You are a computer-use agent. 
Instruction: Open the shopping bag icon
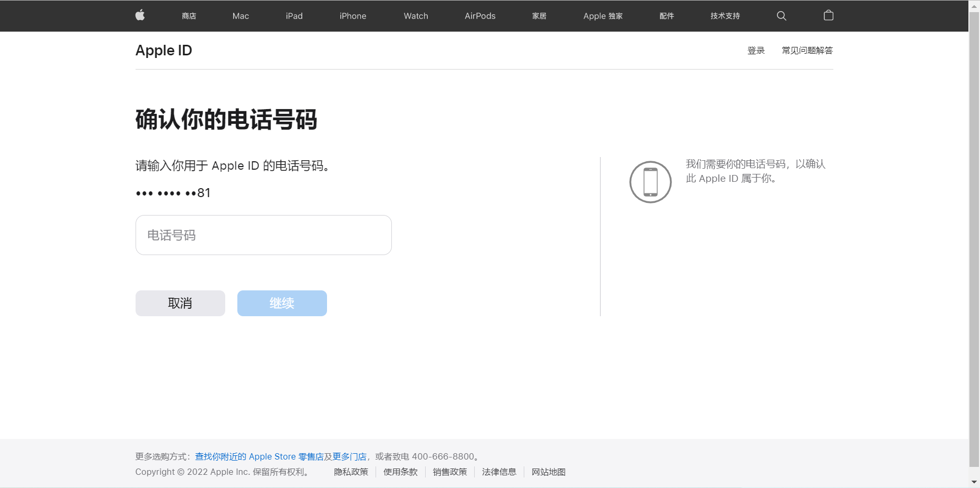[828, 15]
